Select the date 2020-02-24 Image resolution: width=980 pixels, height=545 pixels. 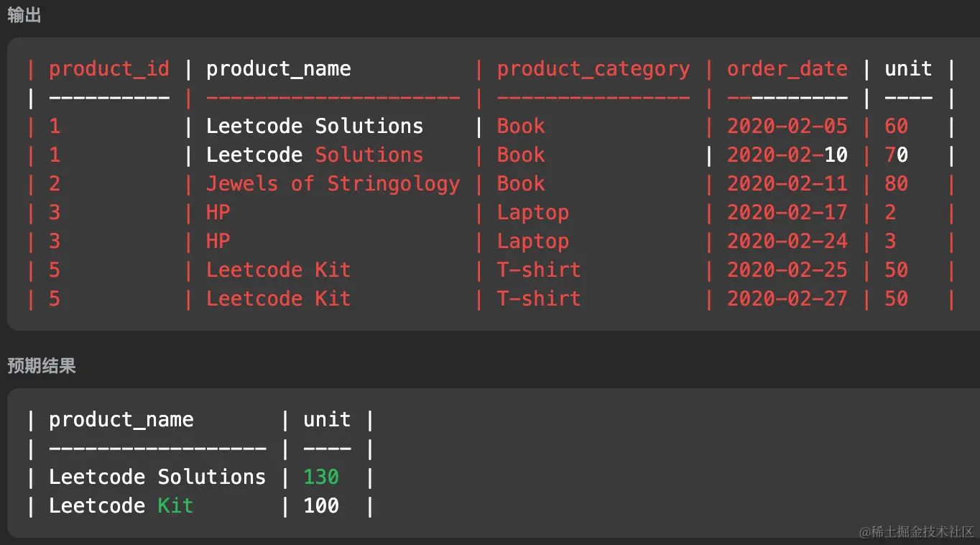787,242
